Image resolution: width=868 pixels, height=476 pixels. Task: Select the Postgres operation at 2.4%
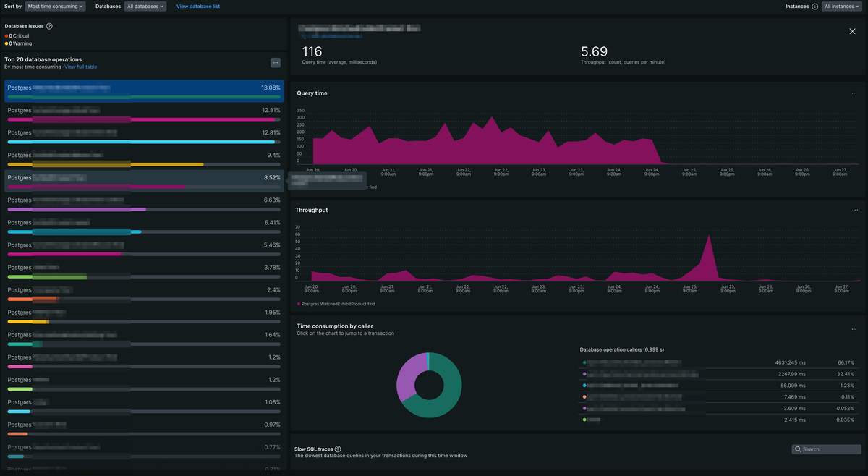(x=144, y=293)
